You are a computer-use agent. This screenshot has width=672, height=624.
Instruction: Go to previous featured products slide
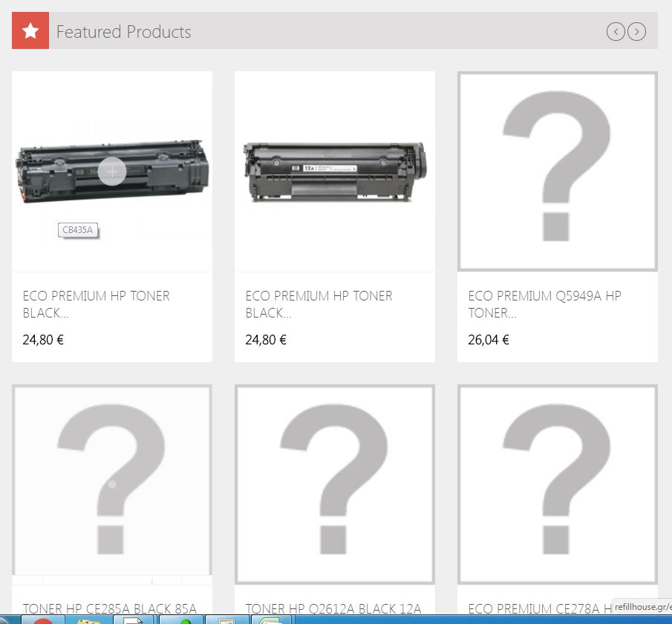point(616,32)
